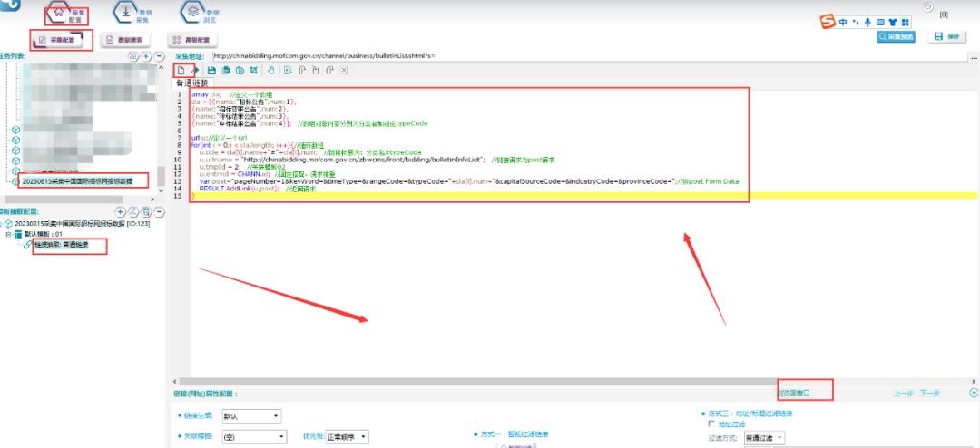This screenshot has height=448, width=980.
Task: Click plus icon in 模板抽取配置 panel header
Action: point(120,211)
